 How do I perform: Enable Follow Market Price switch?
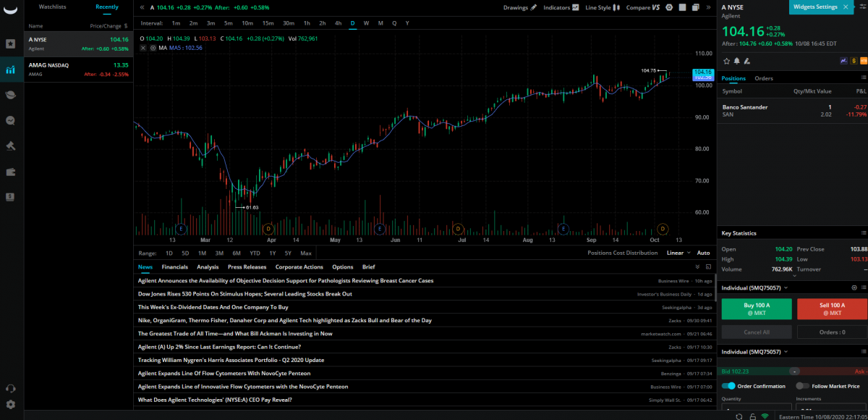802,386
